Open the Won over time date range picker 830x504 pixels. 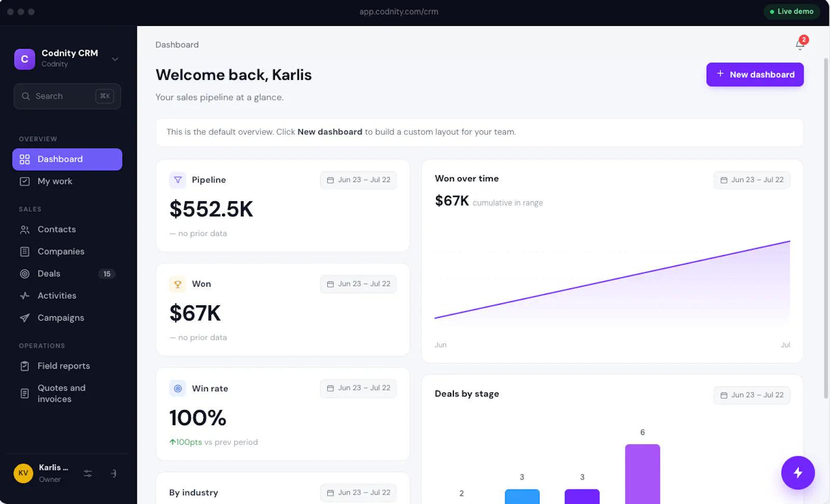tap(752, 180)
